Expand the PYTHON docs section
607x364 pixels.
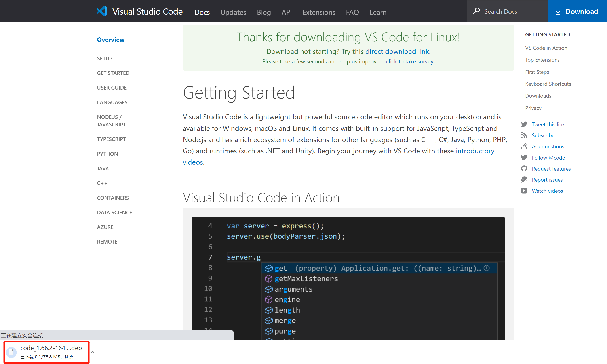tap(107, 154)
